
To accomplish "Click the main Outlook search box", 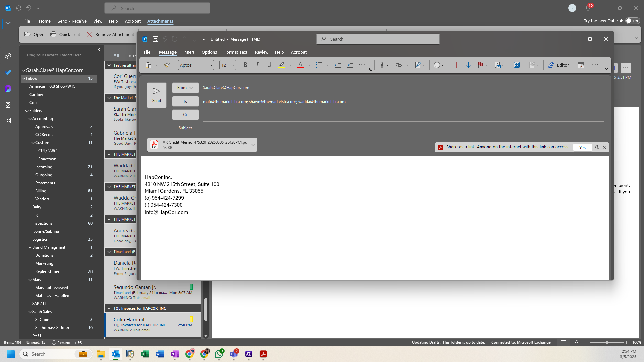I will pyautogui.click(x=157, y=8).
